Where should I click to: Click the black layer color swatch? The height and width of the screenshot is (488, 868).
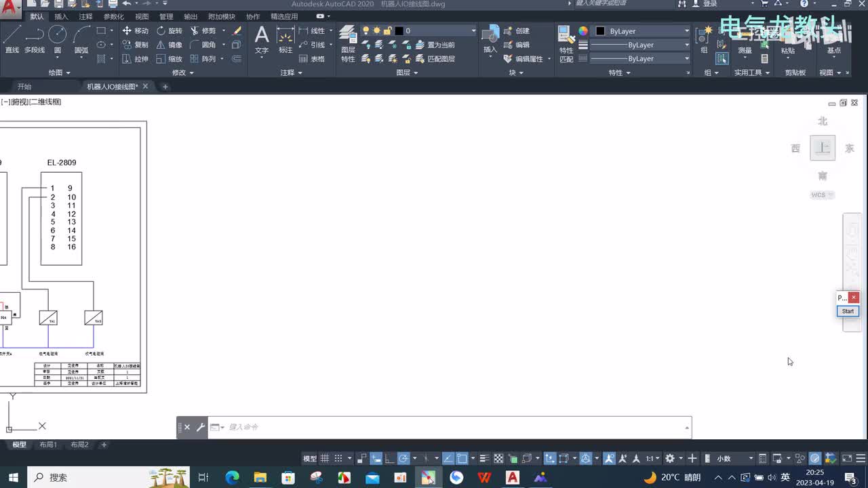pyautogui.click(x=399, y=30)
